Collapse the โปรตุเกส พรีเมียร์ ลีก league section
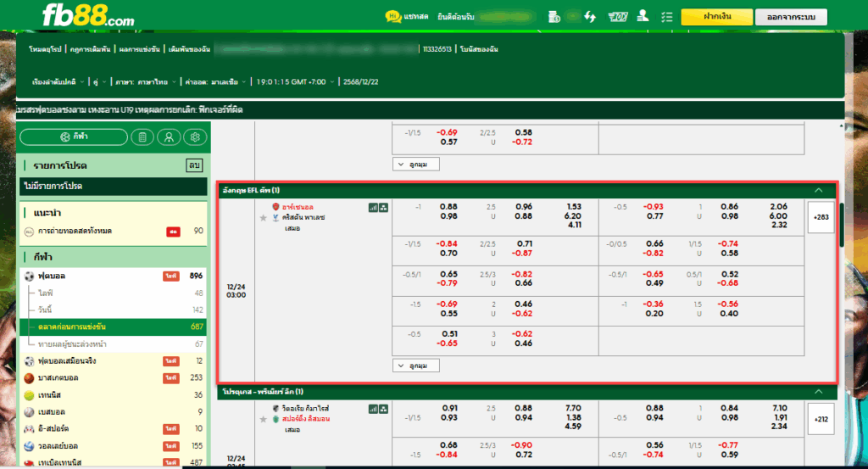This screenshot has height=469, width=868. [x=818, y=392]
